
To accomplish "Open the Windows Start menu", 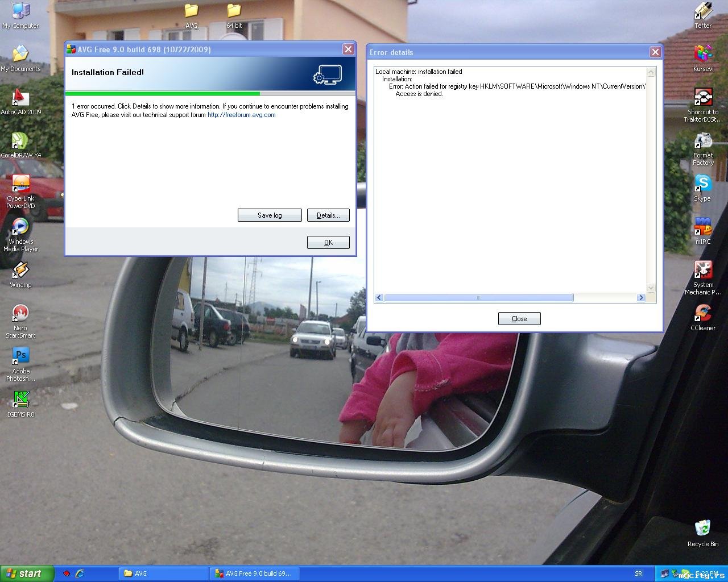I will pos(27,573).
